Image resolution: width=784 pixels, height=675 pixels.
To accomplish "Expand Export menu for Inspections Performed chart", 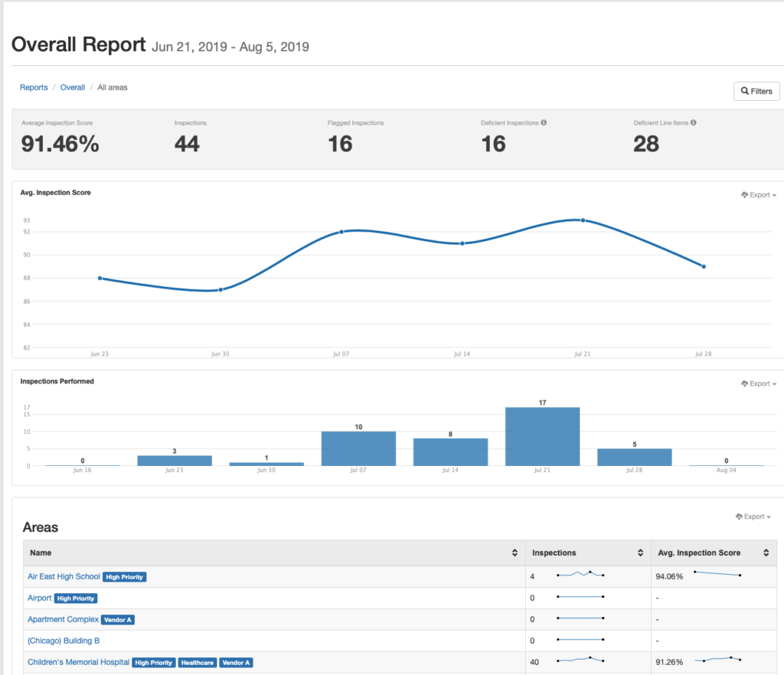I will click(759, 383).
